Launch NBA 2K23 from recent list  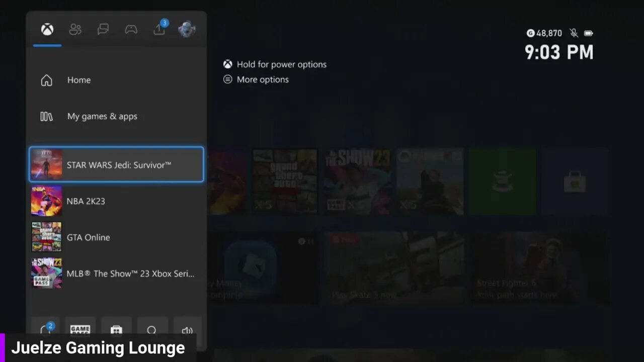(x=116, y=201)
